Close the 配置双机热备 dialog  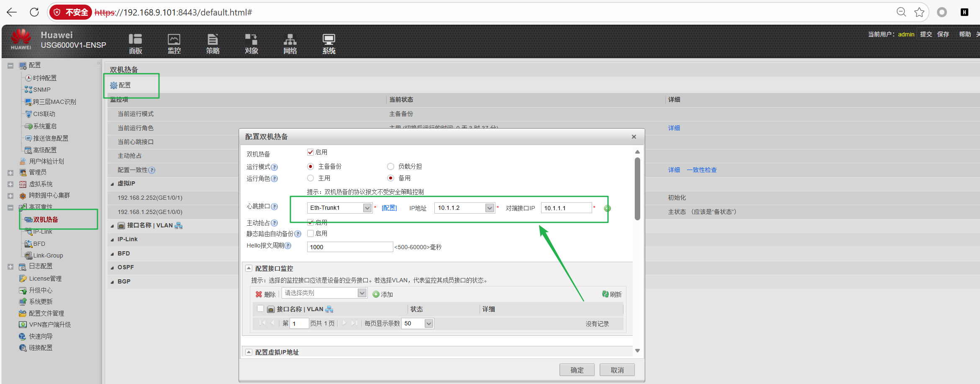pos(634,137)
